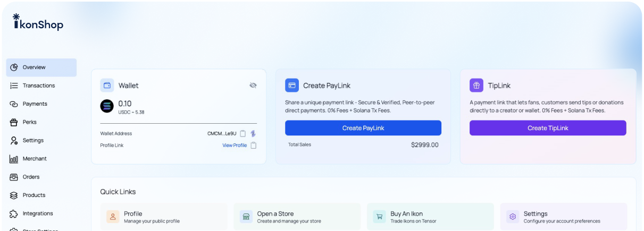Click the Create TipLink button
Image resolution: width=644 pixels, height=231 pixels.
point(548,128)
